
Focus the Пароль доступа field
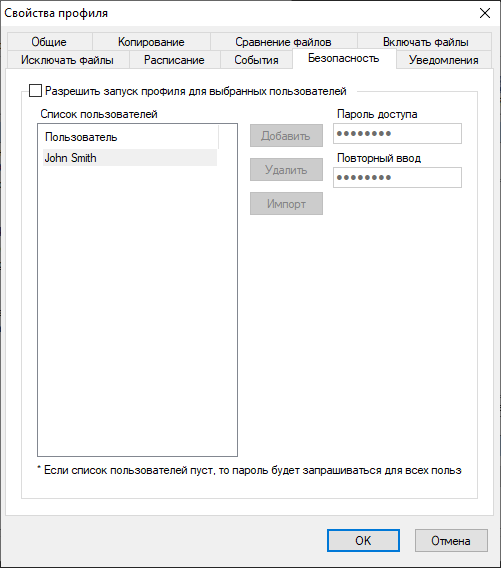(397, 134)
